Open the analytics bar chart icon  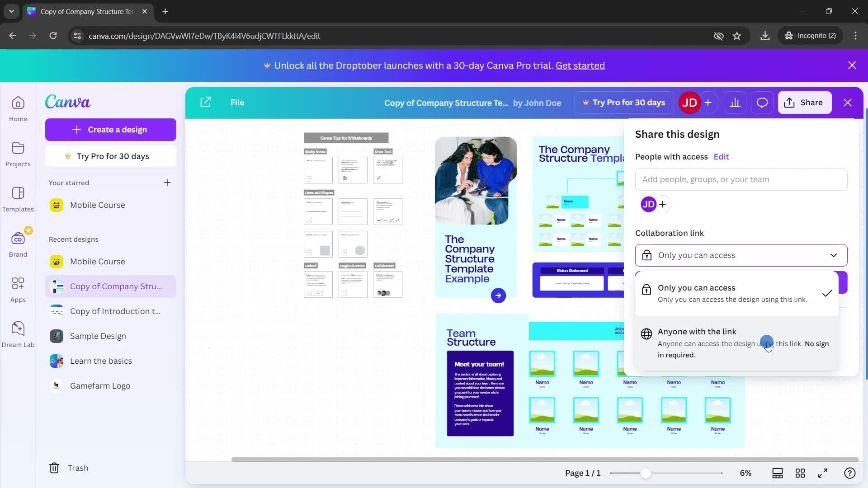pyautogui.click(x=735, y=103)
